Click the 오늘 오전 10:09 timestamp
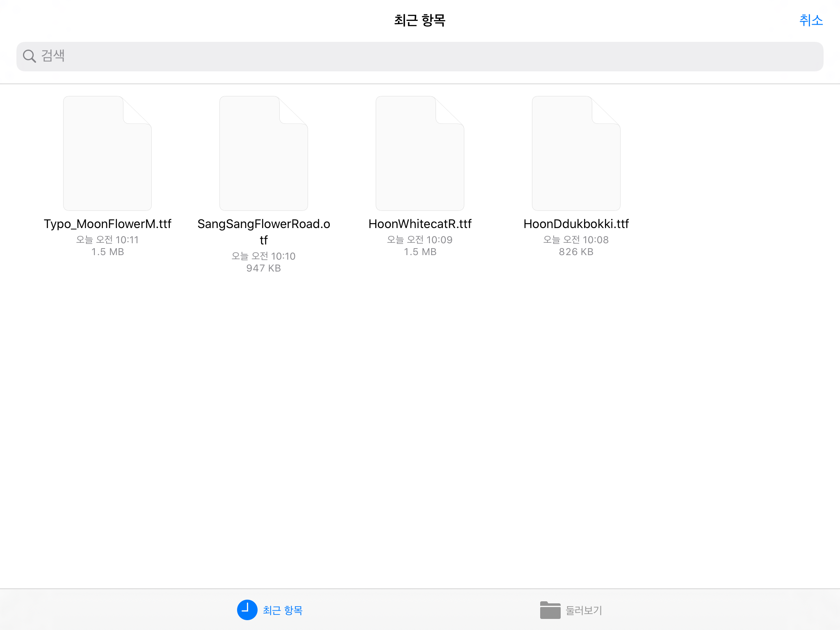840x630 pixels. click(x=420, y=240)
